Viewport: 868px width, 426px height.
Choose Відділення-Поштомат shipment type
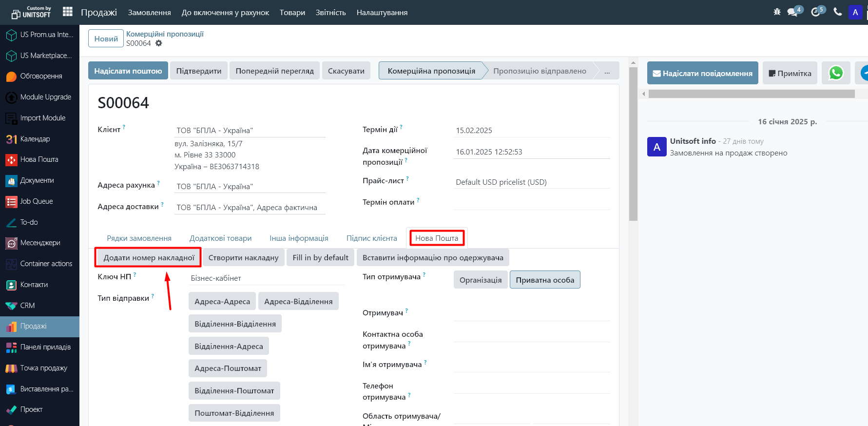coord(234,390)
